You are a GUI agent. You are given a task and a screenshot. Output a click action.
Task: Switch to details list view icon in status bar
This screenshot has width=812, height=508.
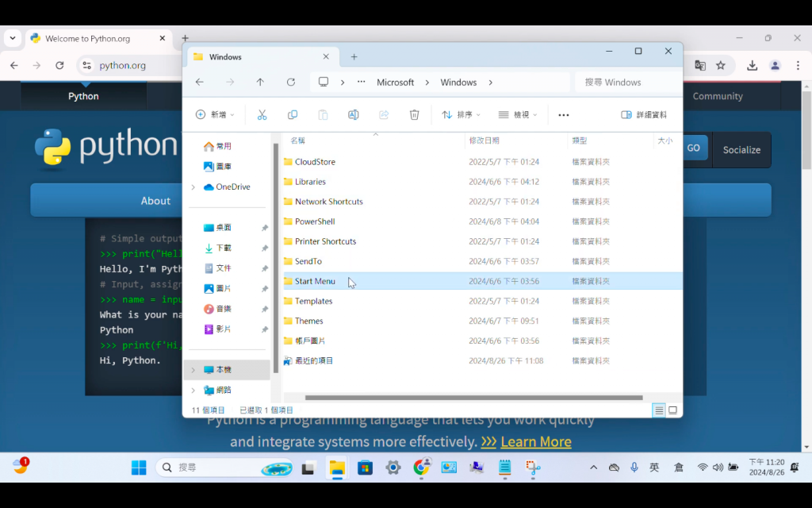(659, 410)
